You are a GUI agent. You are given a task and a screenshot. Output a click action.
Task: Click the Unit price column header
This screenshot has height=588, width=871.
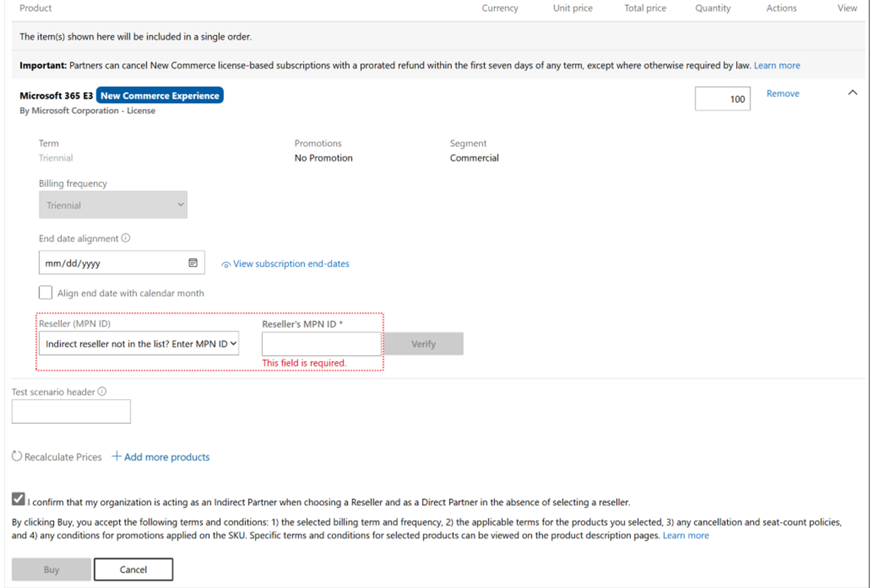(x=573, y=8)
